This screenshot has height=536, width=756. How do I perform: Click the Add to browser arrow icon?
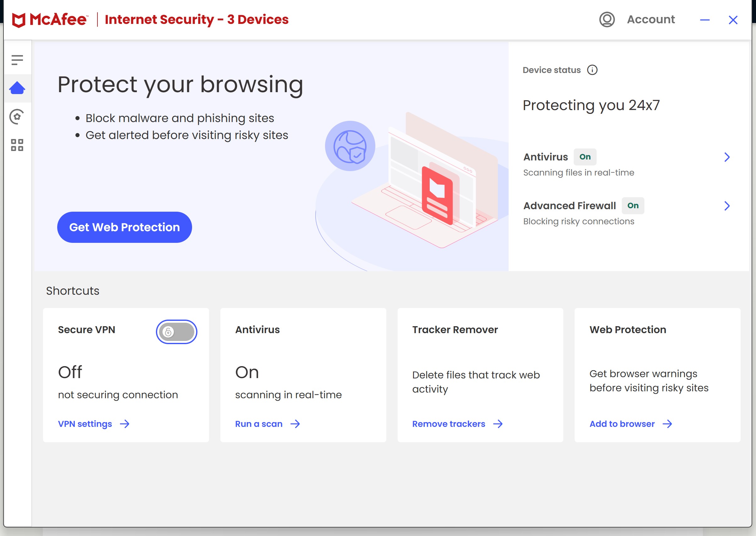pos(667,424)
